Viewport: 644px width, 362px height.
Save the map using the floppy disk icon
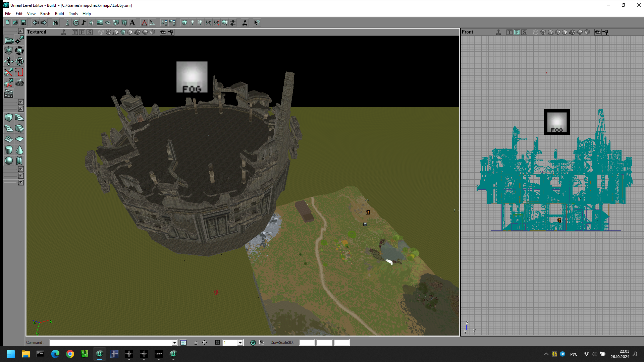(23, 22)
